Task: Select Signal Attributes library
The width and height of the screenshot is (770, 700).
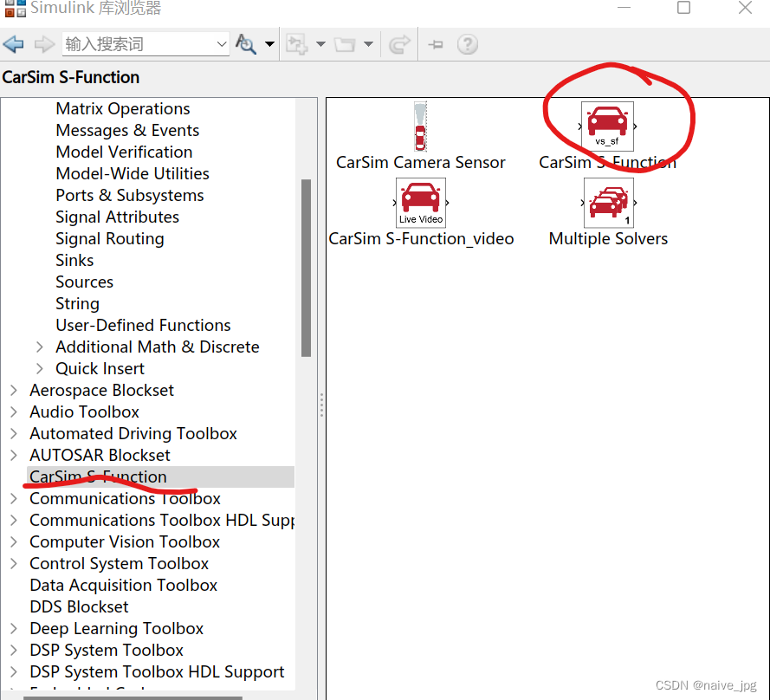Action: (x=118, y=217)
